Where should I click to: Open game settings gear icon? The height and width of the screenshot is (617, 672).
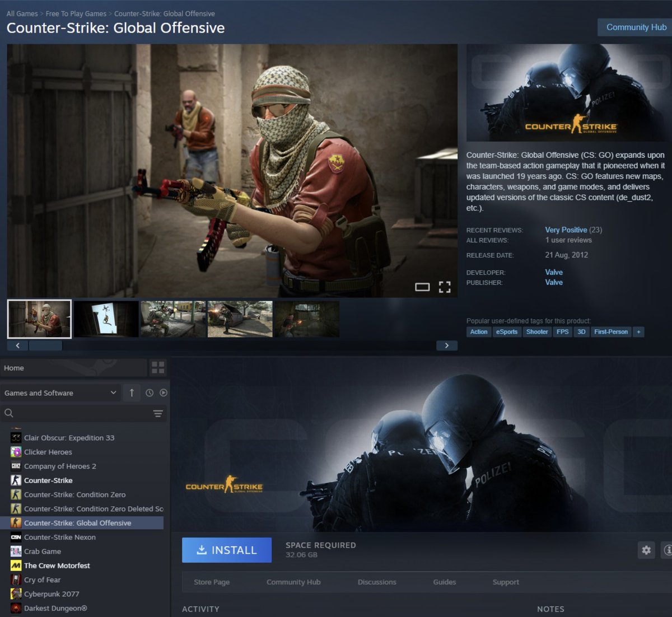(x=646, y=550)
